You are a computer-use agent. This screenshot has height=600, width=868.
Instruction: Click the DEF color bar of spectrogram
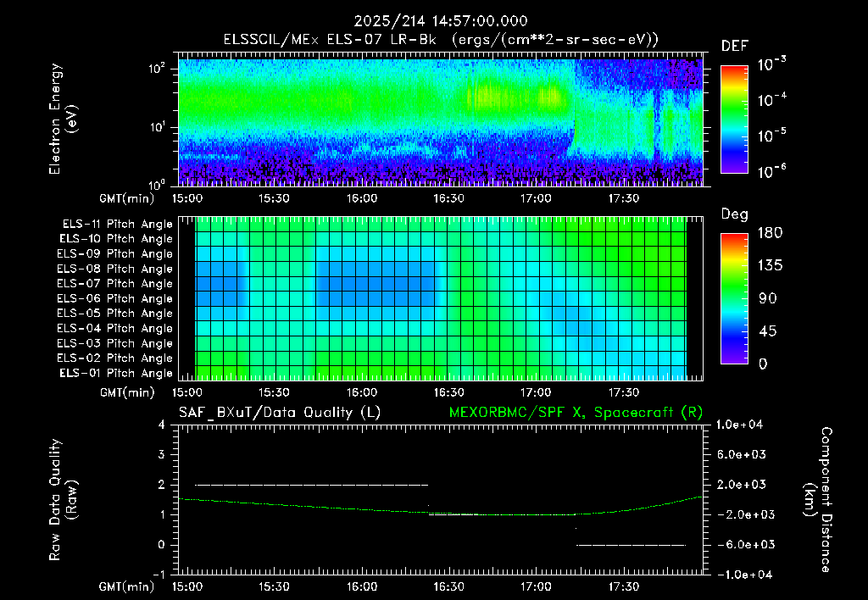(734, 119)
